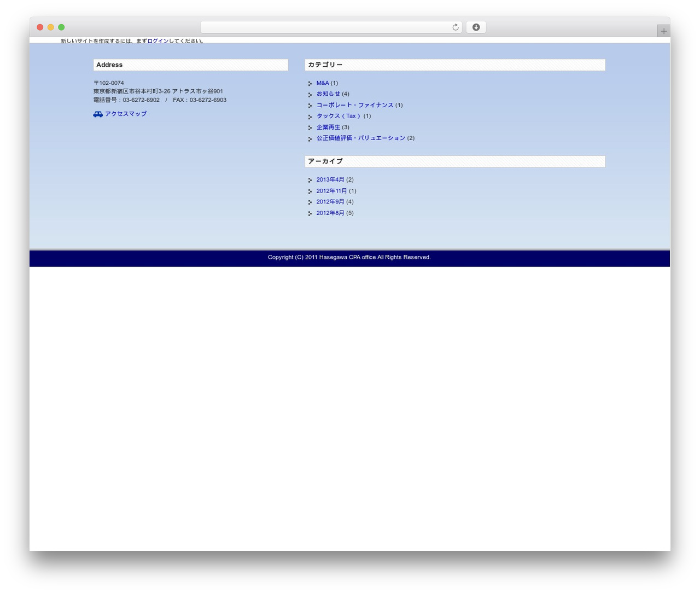The height and width of the screenshot is (593, 700).
Task: Close the browser window with red button
Action: pyautogui.click(x=40, y=27)
